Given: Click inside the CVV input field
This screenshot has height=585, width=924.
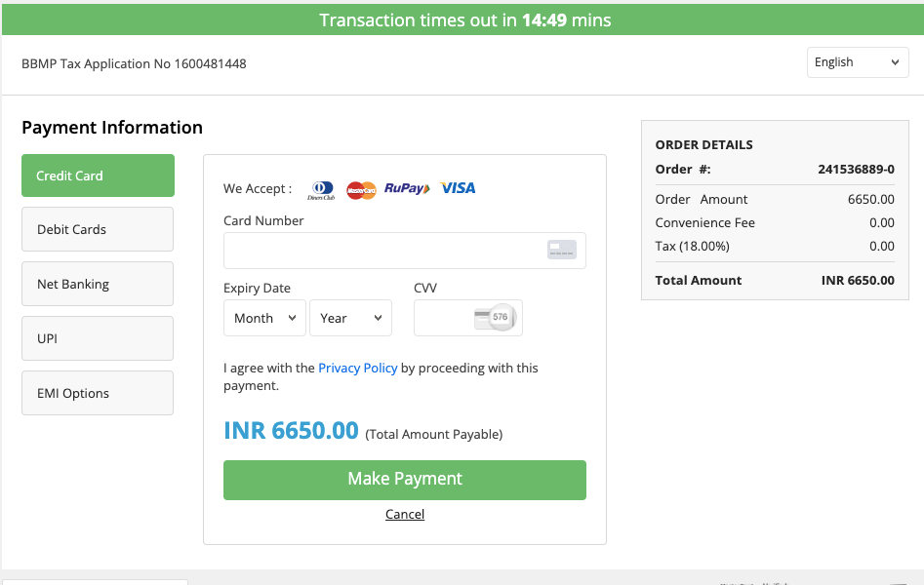Looking at the screenshot, I should pyautogui.click(x=449, y=317).
